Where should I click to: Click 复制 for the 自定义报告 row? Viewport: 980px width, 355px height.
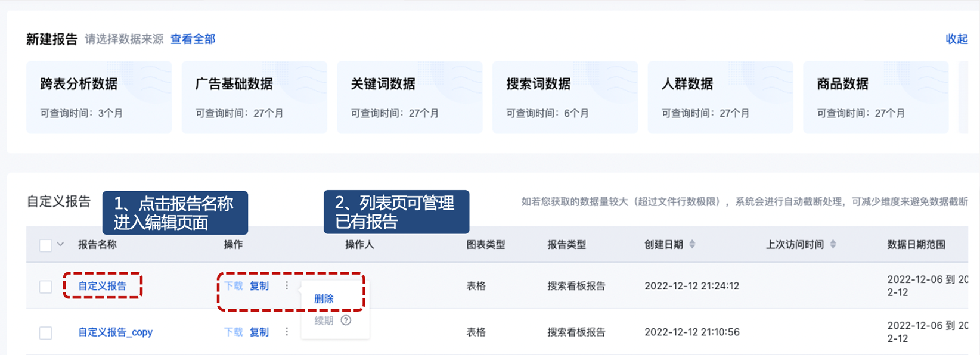[259, 286]
